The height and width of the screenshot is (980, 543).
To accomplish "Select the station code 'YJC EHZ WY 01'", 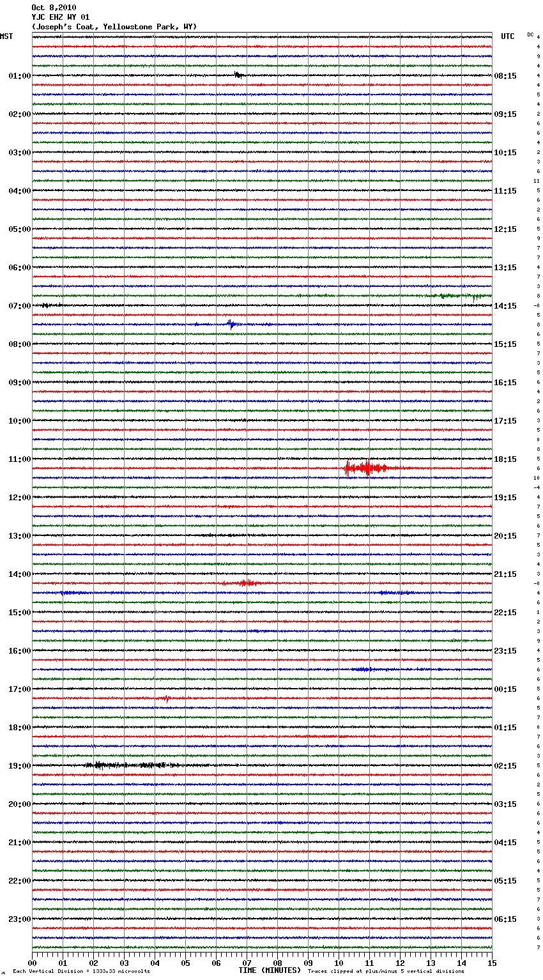I will (x=61, y=17).
